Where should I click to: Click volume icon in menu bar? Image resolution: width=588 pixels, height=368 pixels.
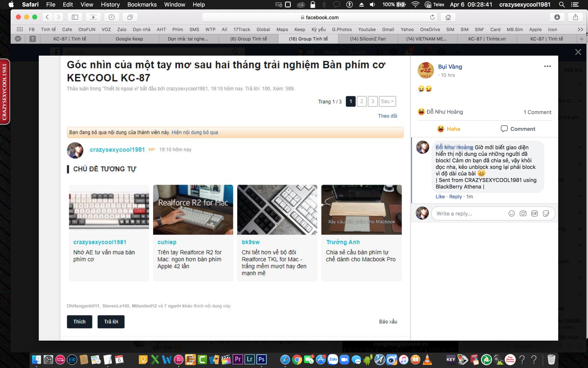372,4
